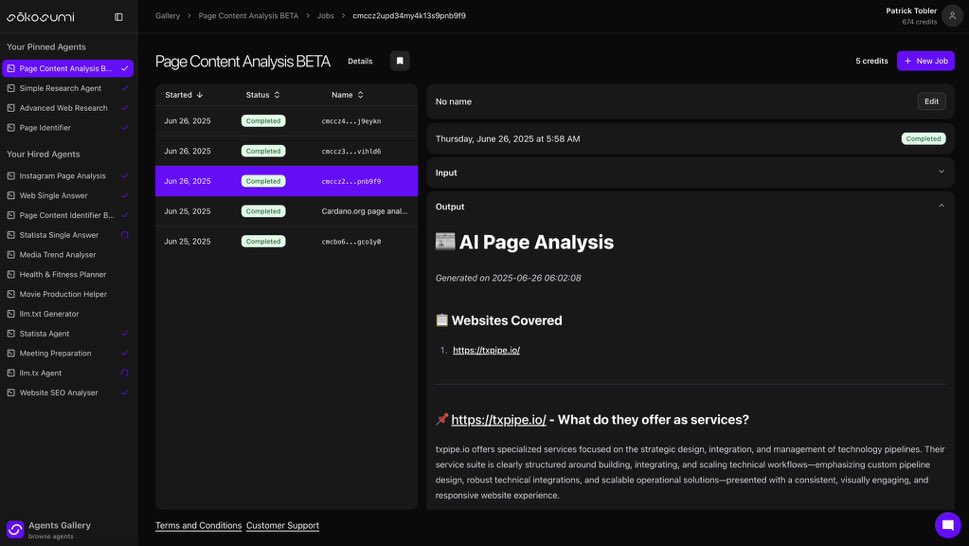Click the checkmark next to Advanced Web Research
This screenshot has height=546, width=969.
[124, 108]
